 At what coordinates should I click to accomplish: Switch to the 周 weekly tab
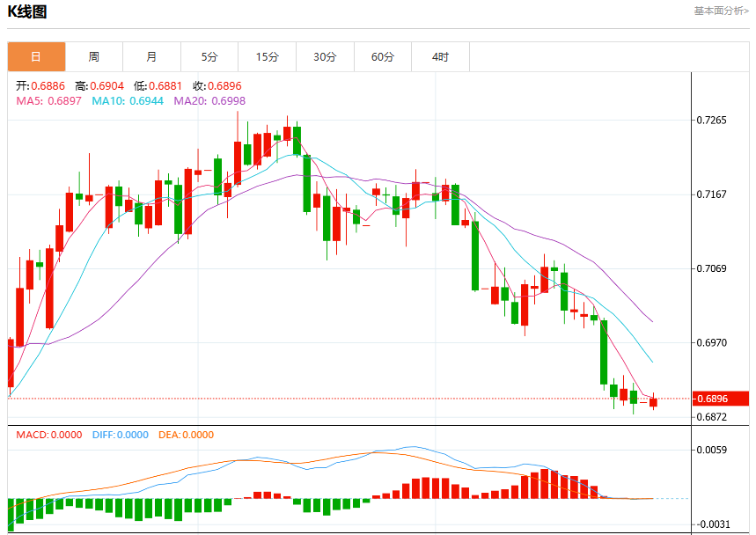pyautogui.click(x=94, y=57)
